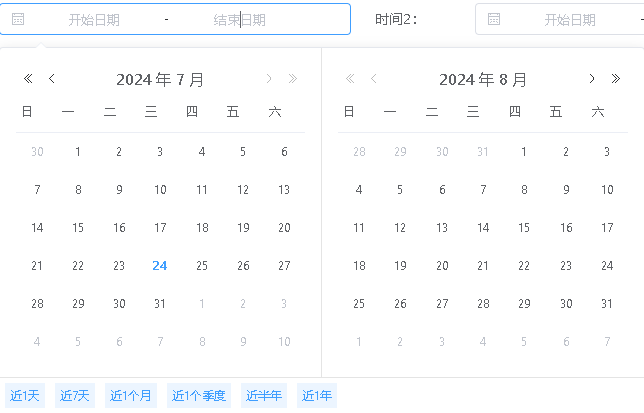Pick the 近半年 shortcut
Viewport: 644px width, 413px height.
coord(264,395)
